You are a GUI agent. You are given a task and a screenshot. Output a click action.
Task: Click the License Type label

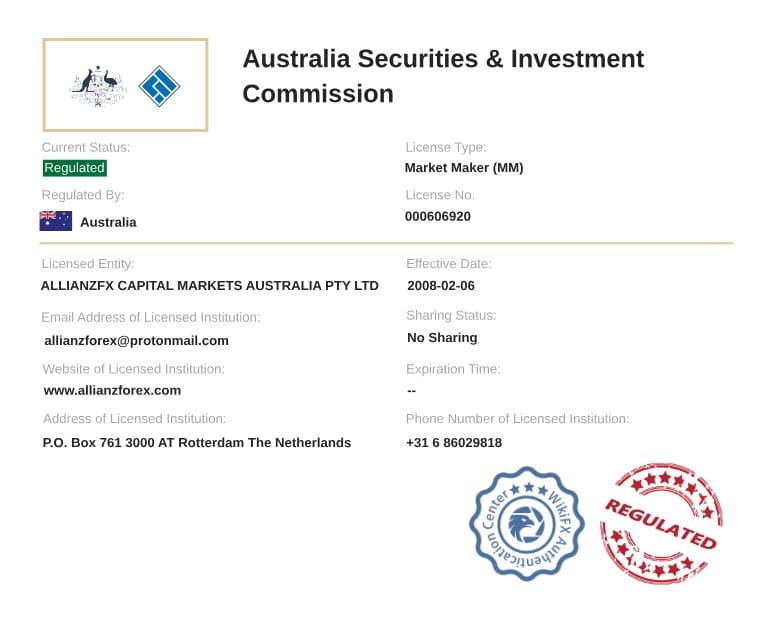(x=446, y=147)
